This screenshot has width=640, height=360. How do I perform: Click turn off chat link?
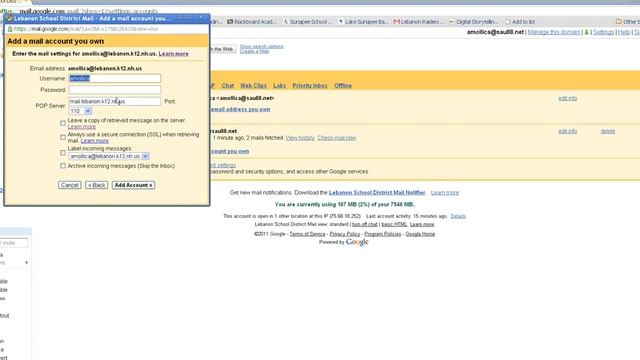(x=364, y=224)
